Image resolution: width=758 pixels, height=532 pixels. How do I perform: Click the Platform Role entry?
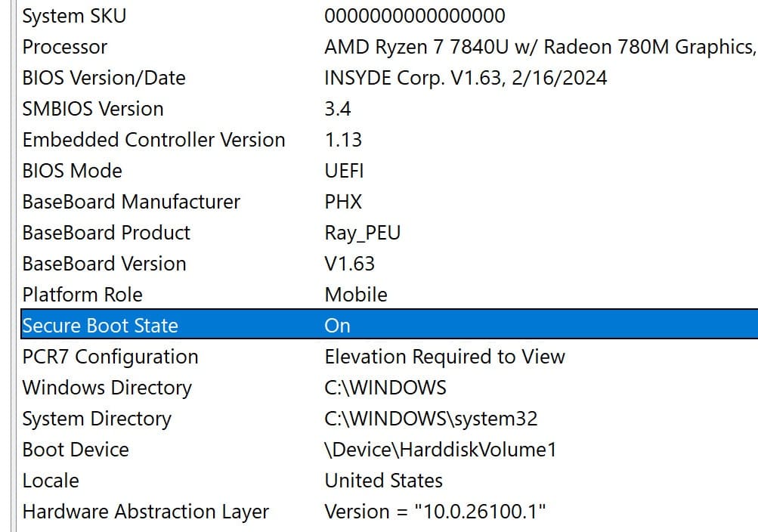pos(82,294)
